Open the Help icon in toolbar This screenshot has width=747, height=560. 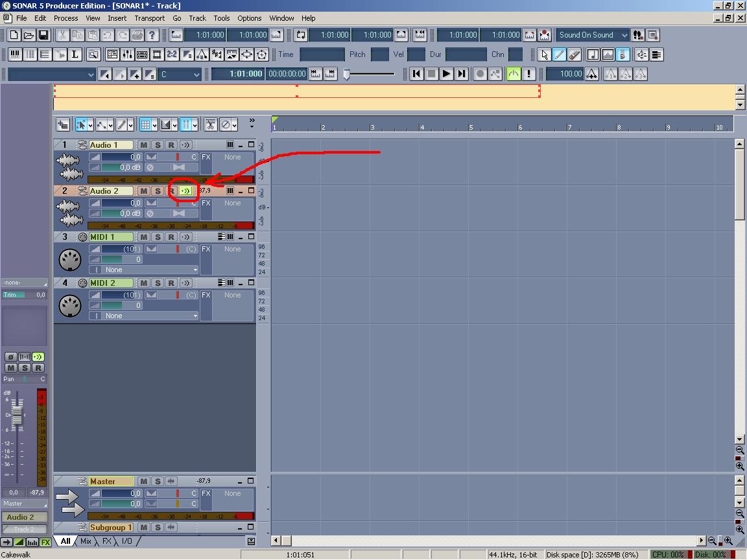tap(152, 35)
